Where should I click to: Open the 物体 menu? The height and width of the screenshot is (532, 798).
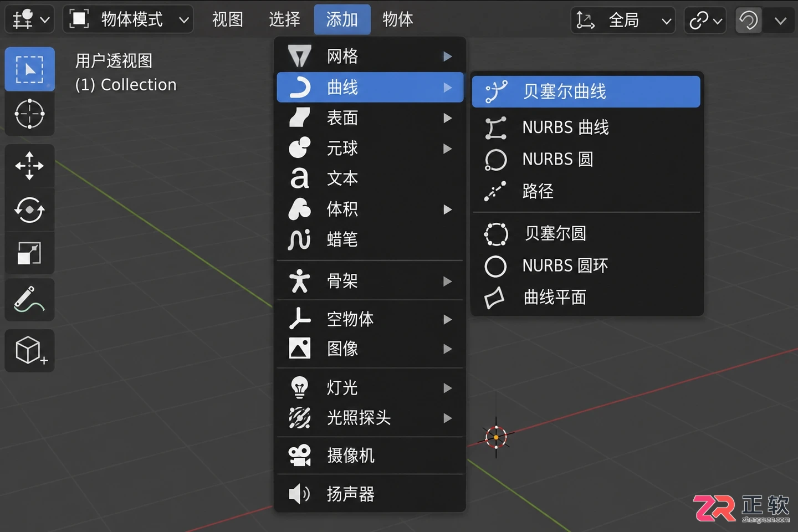tap(398, 20)
